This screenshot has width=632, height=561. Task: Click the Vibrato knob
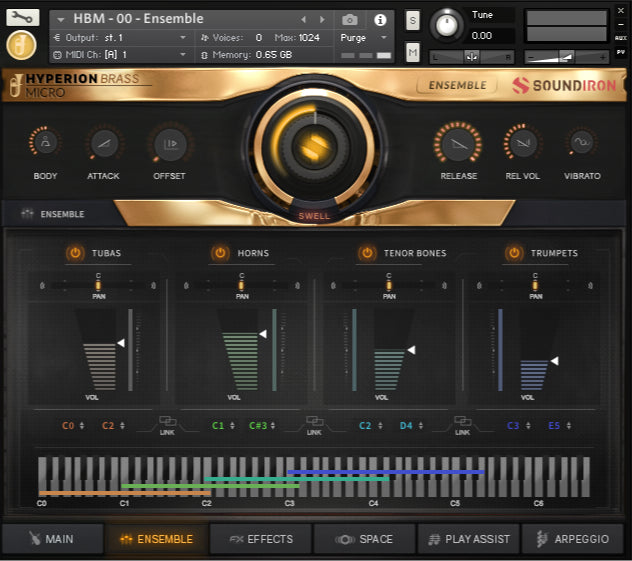click(x=582, y=144)
